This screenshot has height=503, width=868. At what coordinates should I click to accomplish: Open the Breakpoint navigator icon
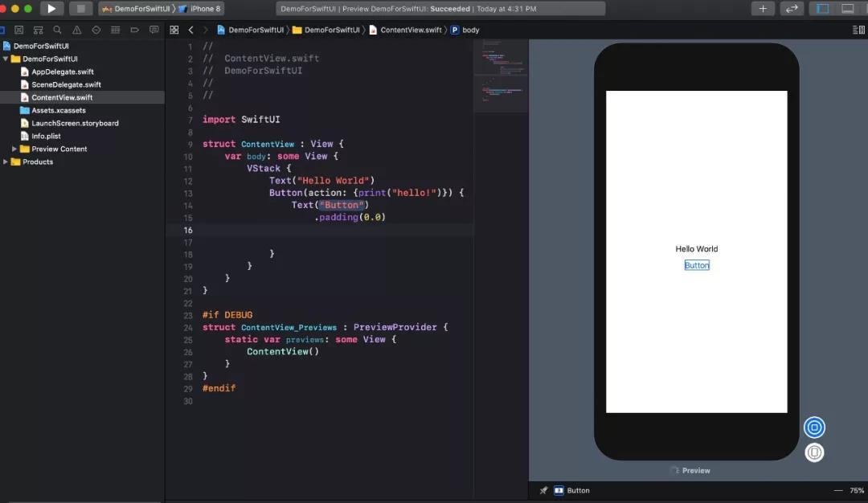(134, 30)
